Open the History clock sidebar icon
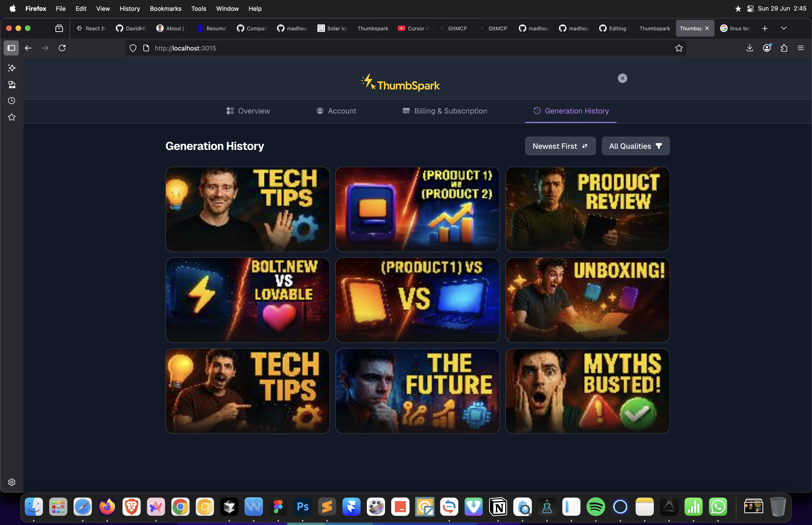 click(12, 101)
